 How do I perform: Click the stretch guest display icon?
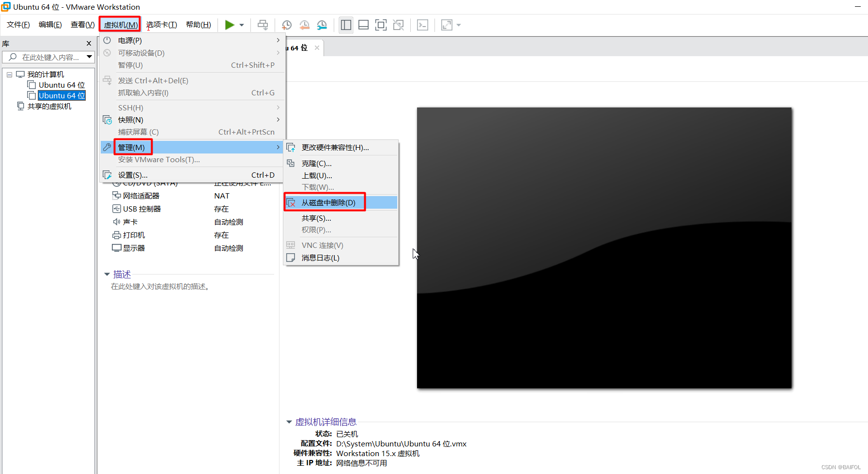click(x=447, y=25)
